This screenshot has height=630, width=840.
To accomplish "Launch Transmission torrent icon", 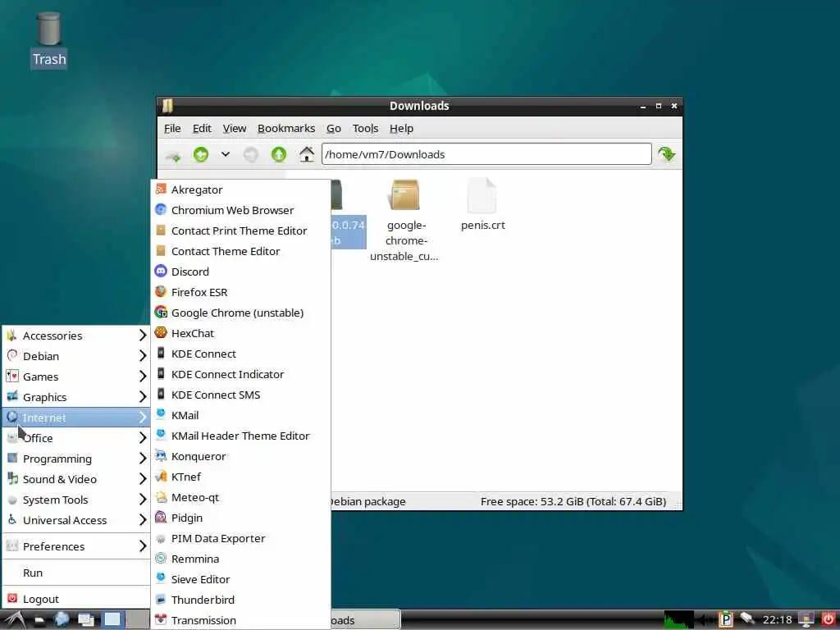I will point(161,620).
